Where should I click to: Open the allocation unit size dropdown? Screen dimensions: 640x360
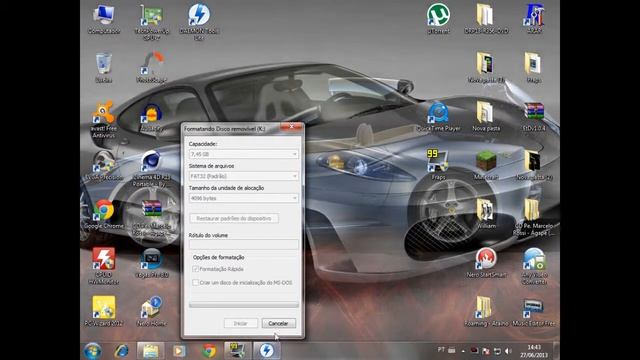coord(244,198)
